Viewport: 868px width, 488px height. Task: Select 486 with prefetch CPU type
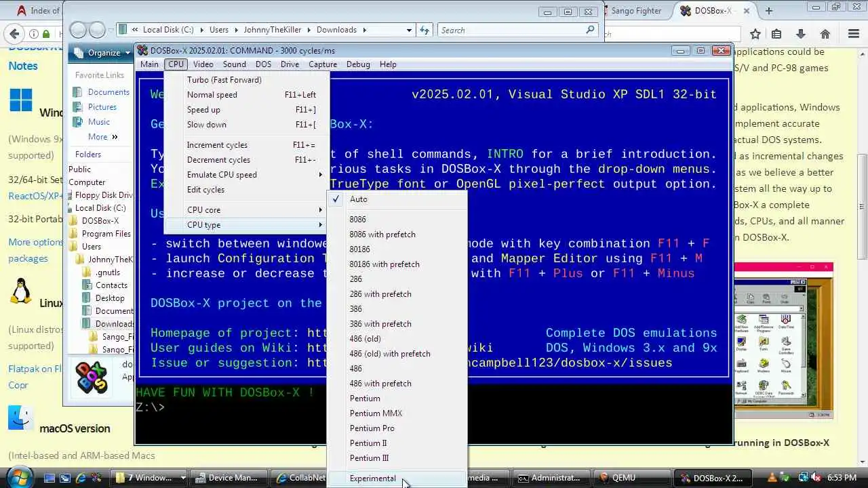click(x=397, y=384)
